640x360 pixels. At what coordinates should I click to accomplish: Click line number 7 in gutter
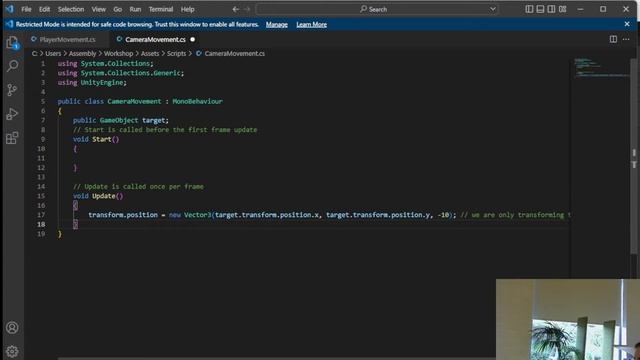[x=43, y=120]
